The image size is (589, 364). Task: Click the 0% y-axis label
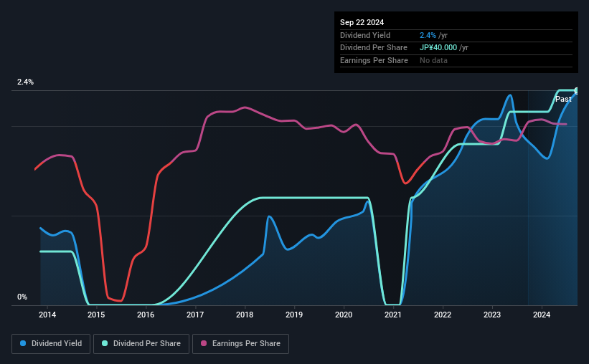pos(22,297)
